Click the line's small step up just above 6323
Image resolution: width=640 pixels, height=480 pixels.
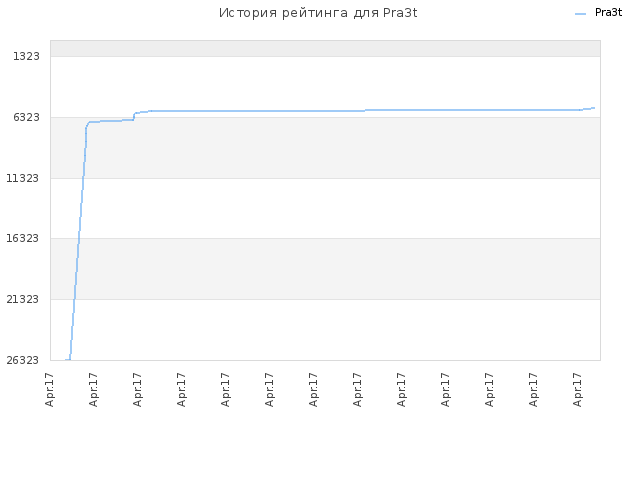(134, 116)
